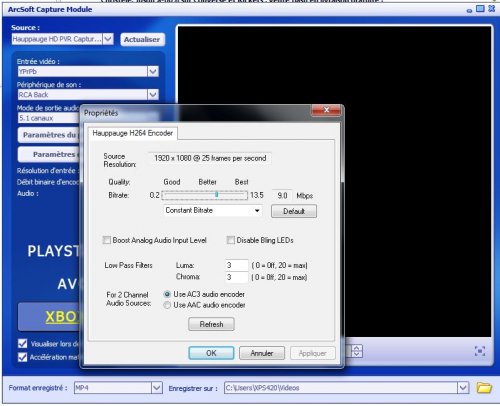Select Use AAC audio encoder
The height and width of the screenshot is (406, 500).
[x=167, y=305]
